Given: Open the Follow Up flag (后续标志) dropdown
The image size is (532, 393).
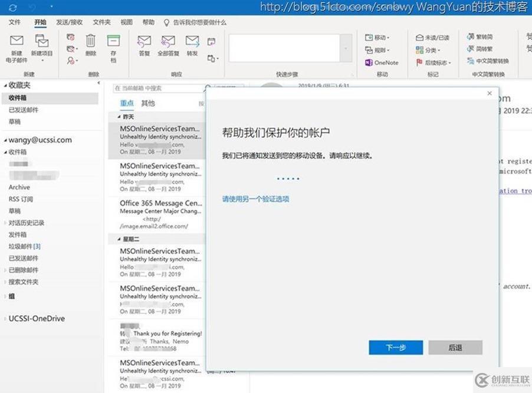Looking at the screenshot, I should pyautogui.click(x=434, y=62).
